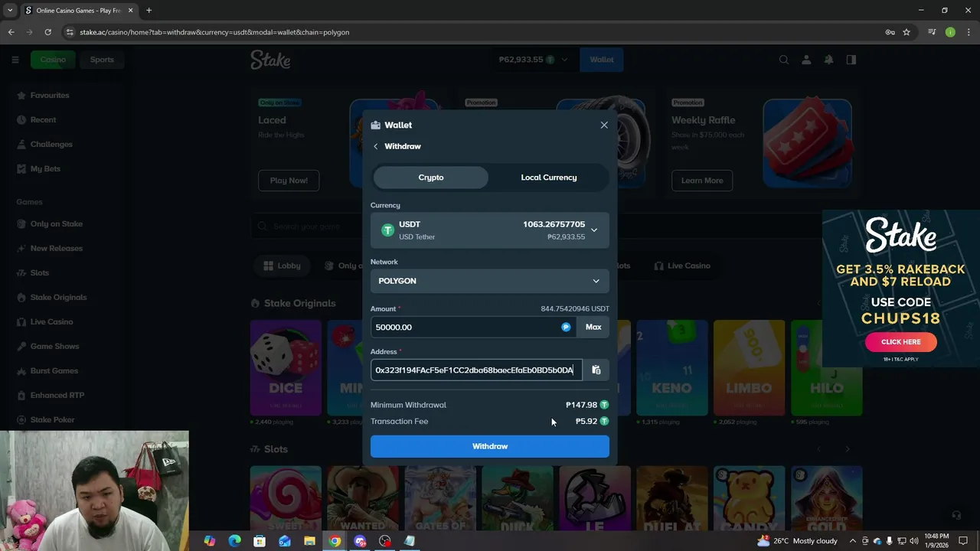Click the header Wallet button
The height and width of the screenshot is (551, 980).
coord(601,60)
